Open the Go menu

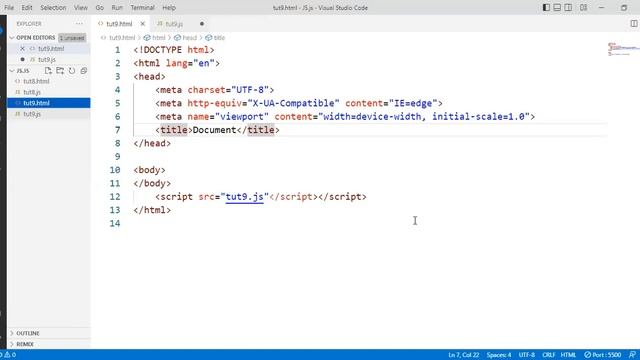(x=100, y=7)
